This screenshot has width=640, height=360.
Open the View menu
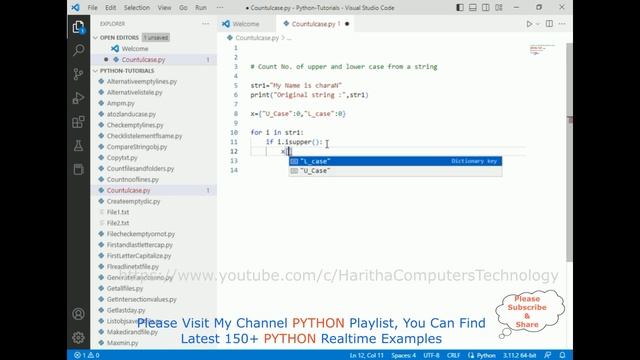coord(164,8)
